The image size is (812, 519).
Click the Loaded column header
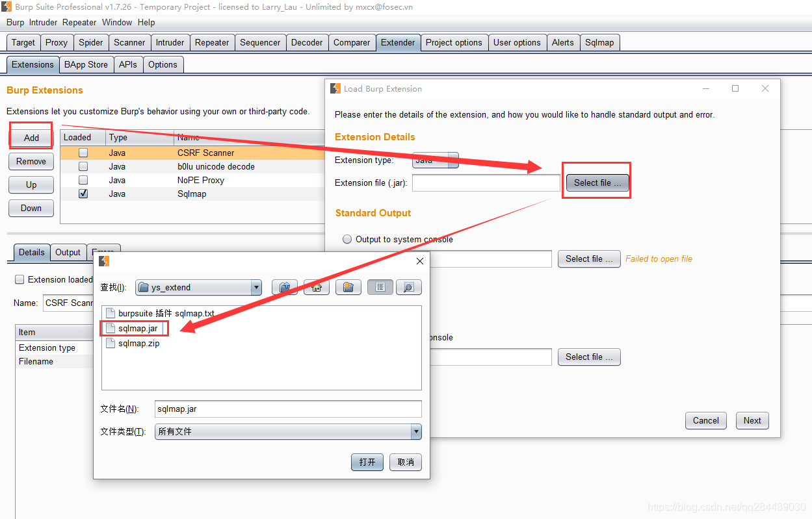(83, 137)
